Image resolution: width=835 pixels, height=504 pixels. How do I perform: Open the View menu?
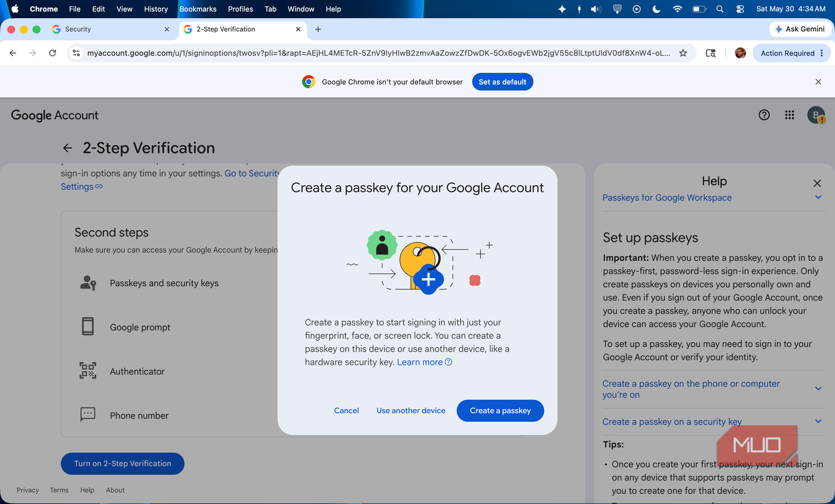pos(124,9)
